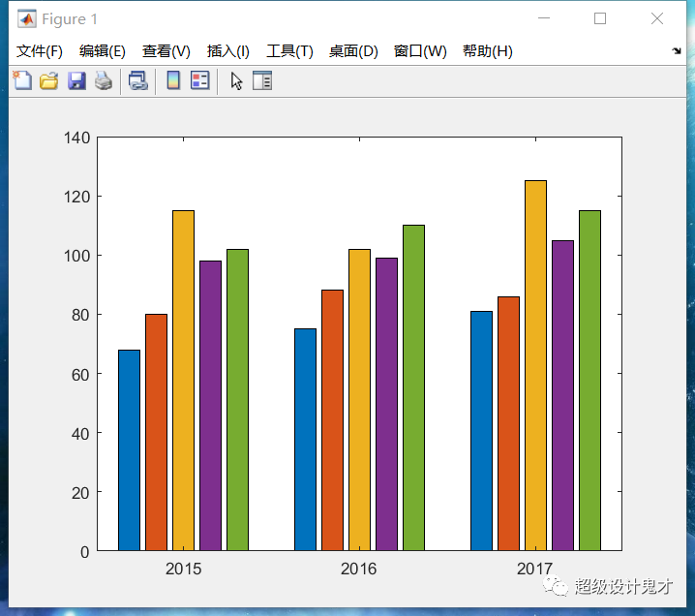Image resolution: width=695 pixels, height=616 pixels.
Task: Print the figure using the printer icon
Action: coord(104,81)
